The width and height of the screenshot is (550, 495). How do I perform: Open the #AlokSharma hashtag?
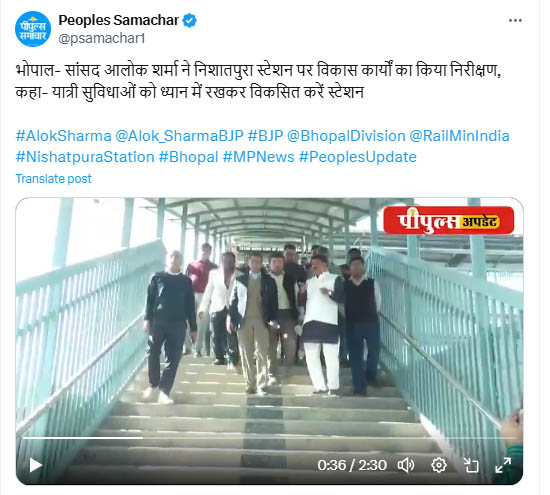point(63,136)
